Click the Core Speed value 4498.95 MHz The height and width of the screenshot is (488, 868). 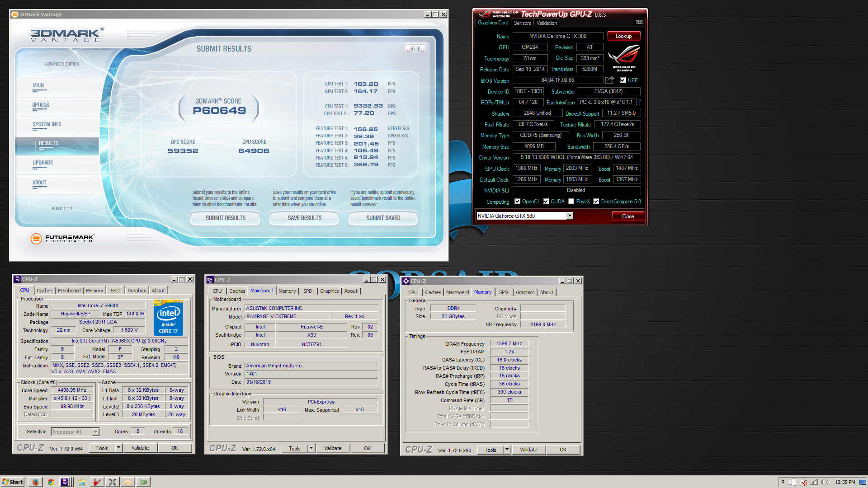pos(72,390)
